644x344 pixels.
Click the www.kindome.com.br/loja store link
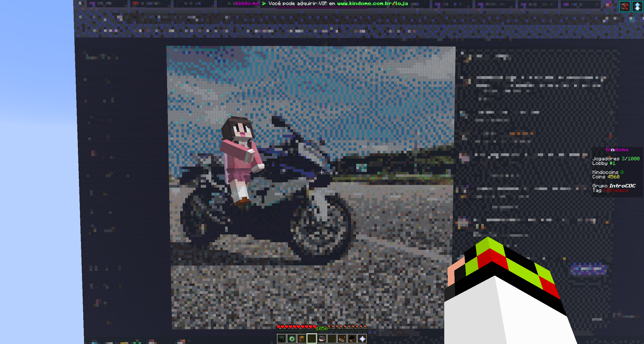[372, 4]
